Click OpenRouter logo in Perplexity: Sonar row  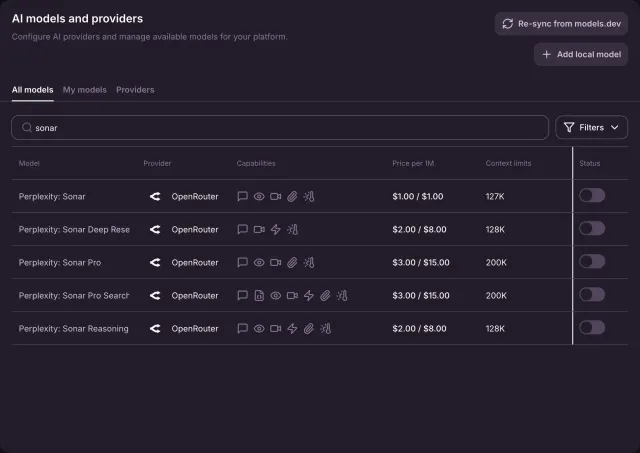(155, 196)
